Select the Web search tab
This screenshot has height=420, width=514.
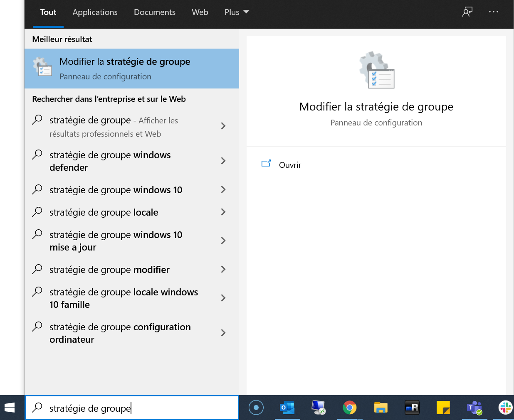(200, 12)
